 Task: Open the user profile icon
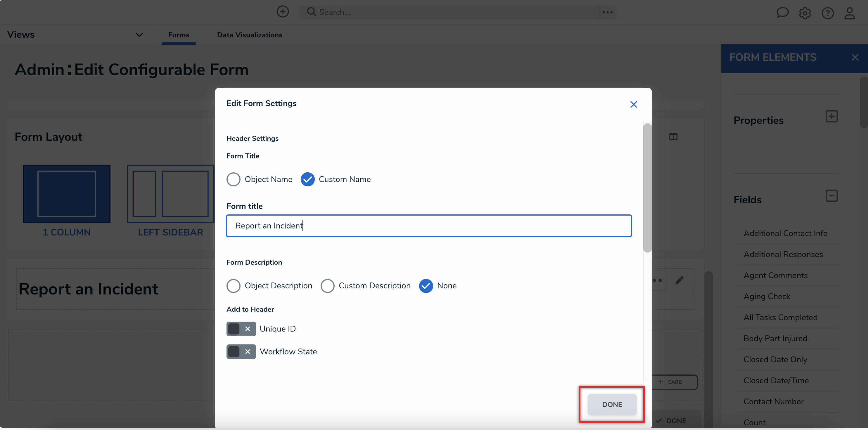click(x=850, y=13)
